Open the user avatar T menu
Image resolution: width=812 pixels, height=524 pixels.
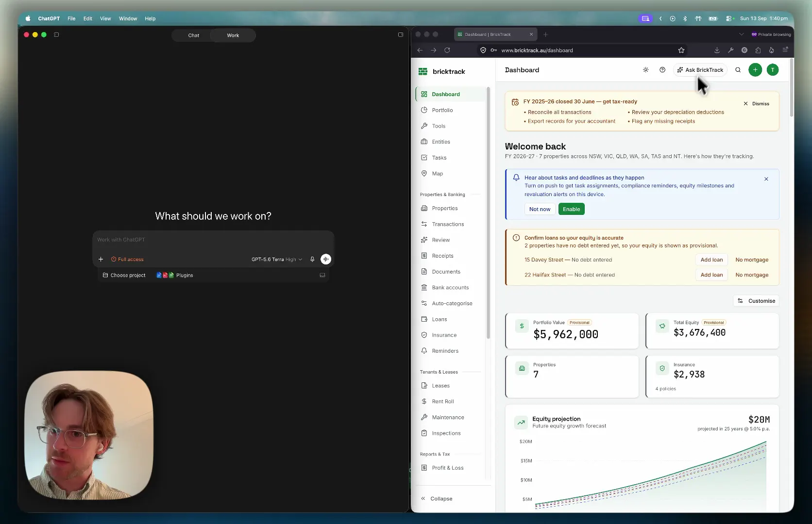coord(773,70)
